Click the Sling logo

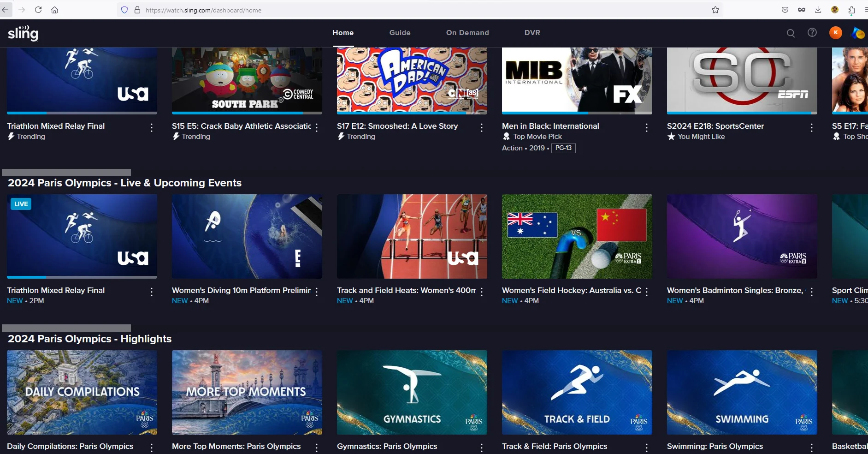click(23, 33)
